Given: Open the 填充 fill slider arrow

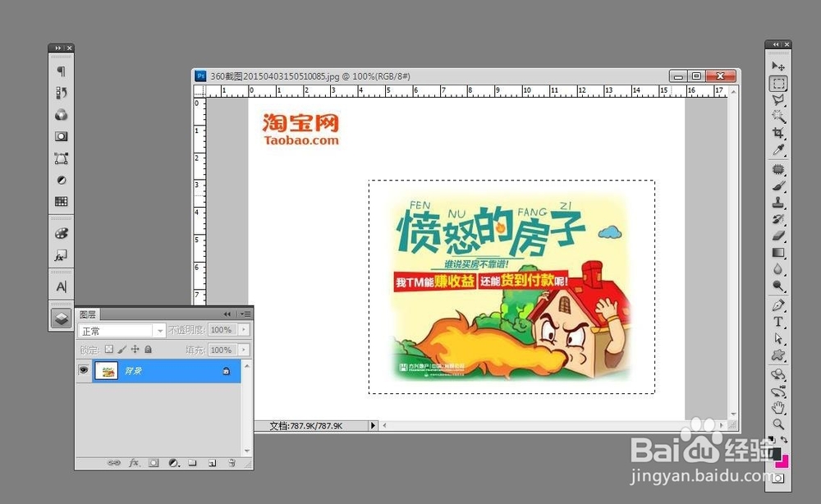Looking at the screenshot, I should click(244, 350).
